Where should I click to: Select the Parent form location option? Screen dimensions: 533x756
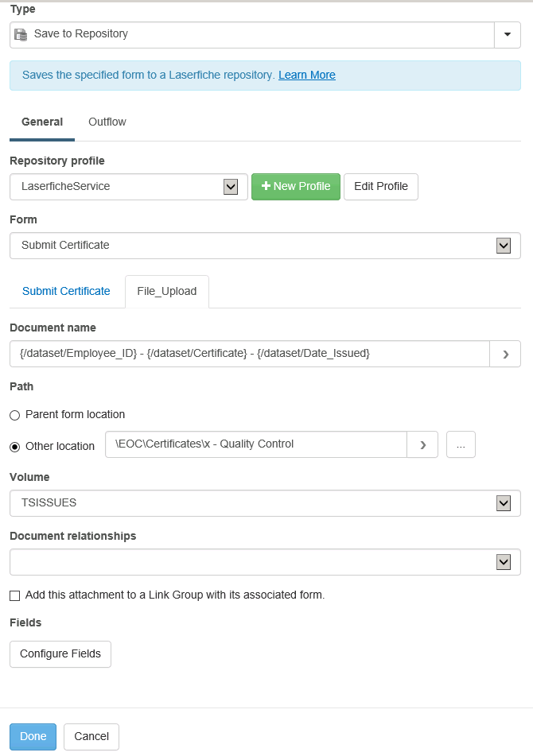point(15,415)
